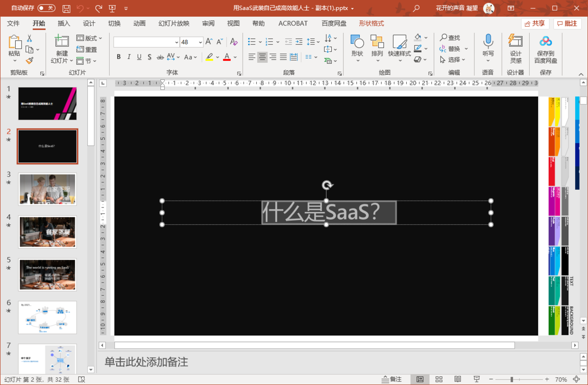Select slide 3 thumbnail 自家下厨
588x385 pixels.
point(48,189)
